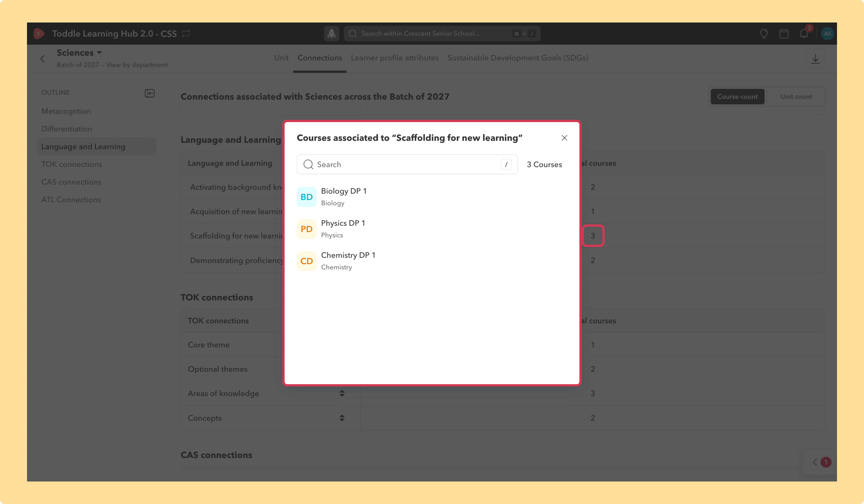Screen dimensions: 864x504
Task: Close the associated courses dialog
Action: pyautogui.click(x=564, y=138)
